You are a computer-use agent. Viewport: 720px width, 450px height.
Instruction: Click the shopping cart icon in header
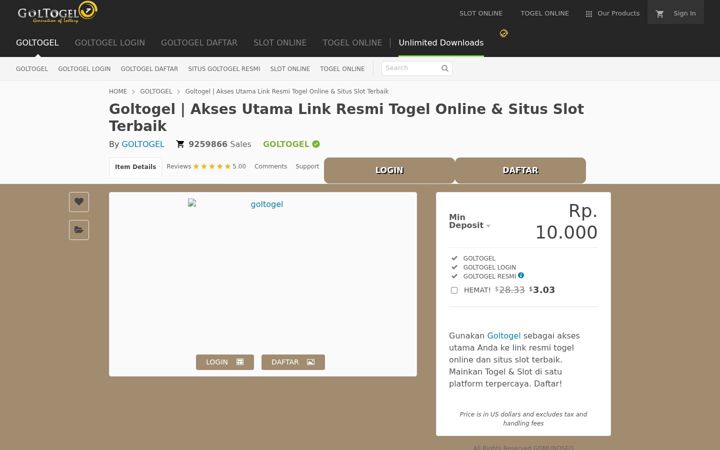click(x=660, y=14)
